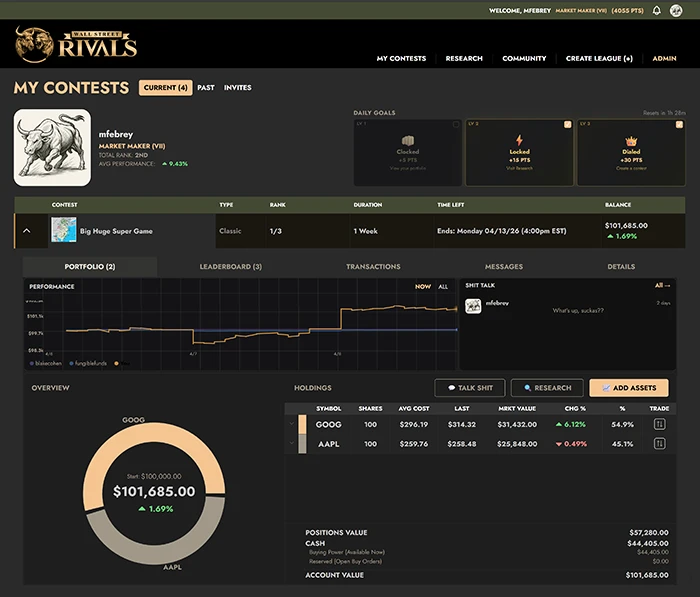Toggle the LV 1 daily goal checkbox
Screen dimensions: 700x597
click(456, 125)
